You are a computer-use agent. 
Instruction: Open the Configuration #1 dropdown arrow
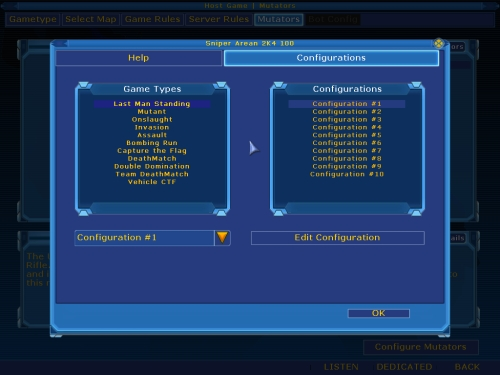(x=222, y=238)
